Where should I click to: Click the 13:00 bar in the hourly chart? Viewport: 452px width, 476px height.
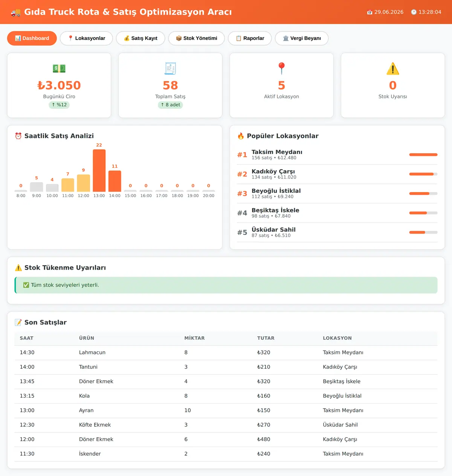click(99, 171)
